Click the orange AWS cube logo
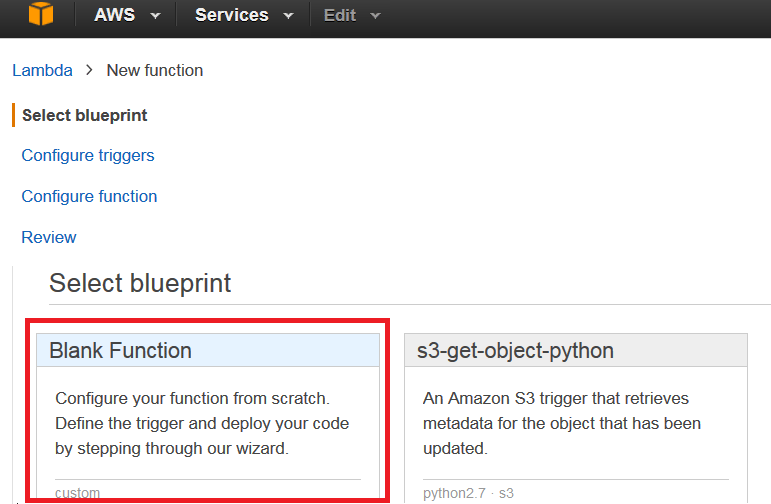The width and height of the screenshot is (771, 504). point(40,16)
